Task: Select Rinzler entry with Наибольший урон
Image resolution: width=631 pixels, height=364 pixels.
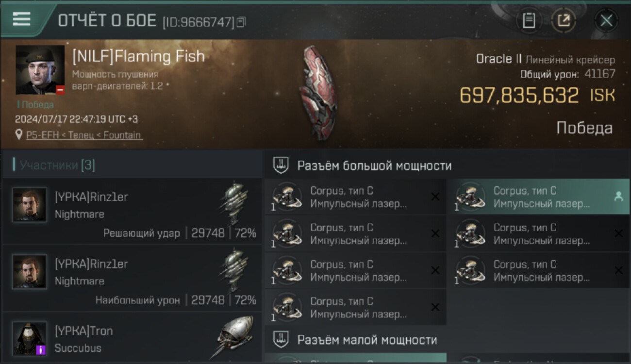Action: tap(132, 278)
